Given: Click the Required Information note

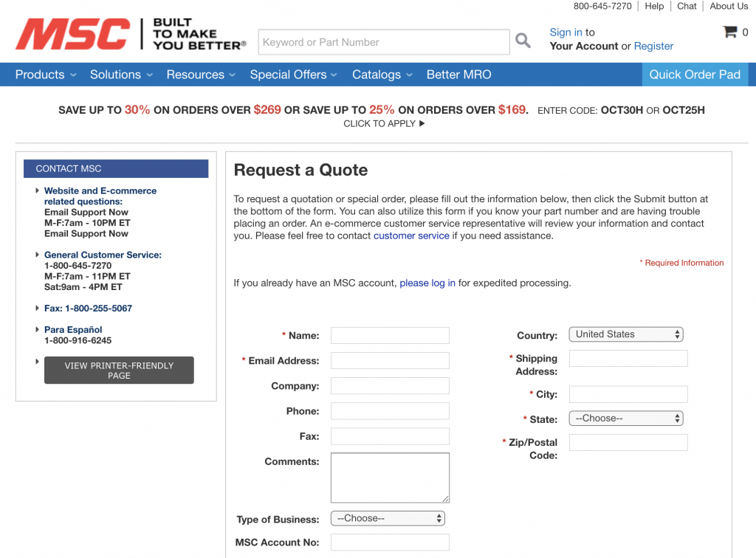Looking at the screenshot, I should coord(681,263).
